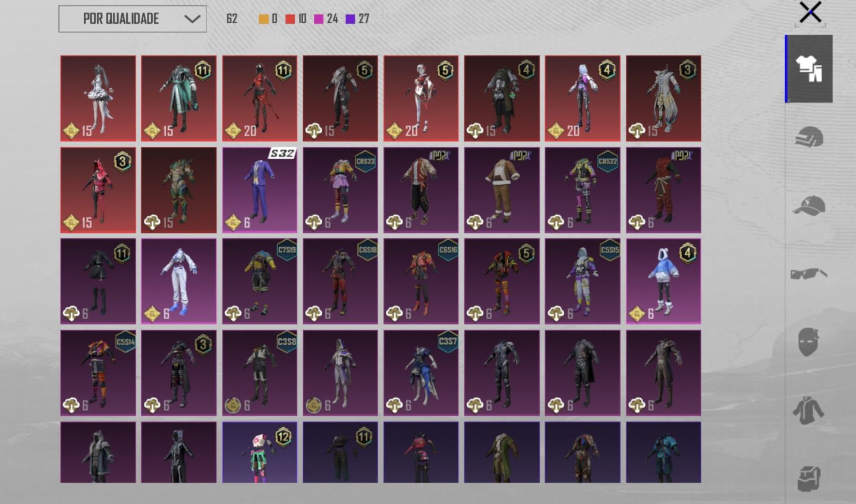The height and width of the screenshot is (504, 856).
Task: Open the helmet category tab
Action: point(809,137)
